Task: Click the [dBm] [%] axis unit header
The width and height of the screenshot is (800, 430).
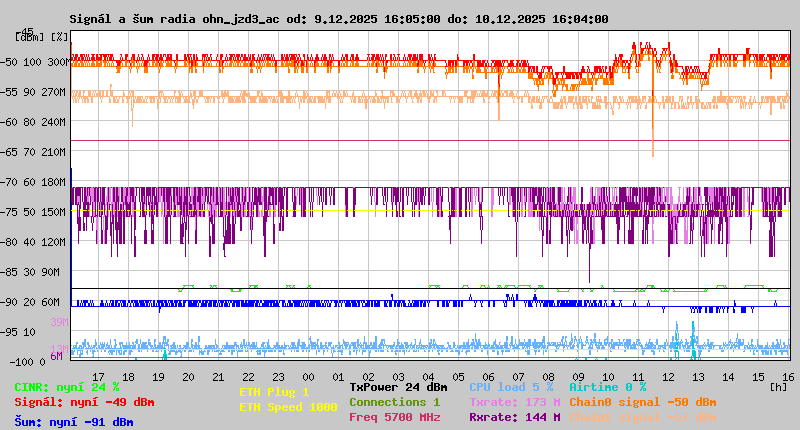Action: click(42, 36)
